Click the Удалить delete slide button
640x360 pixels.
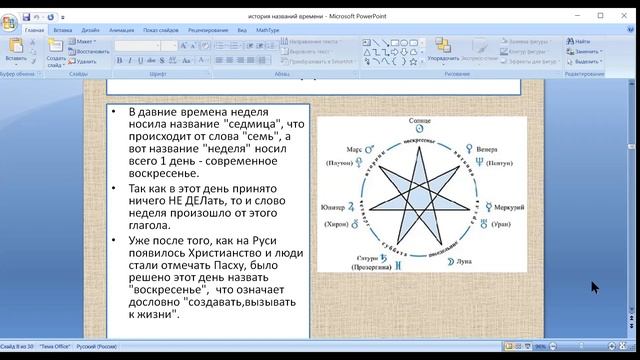click(82, 62)
